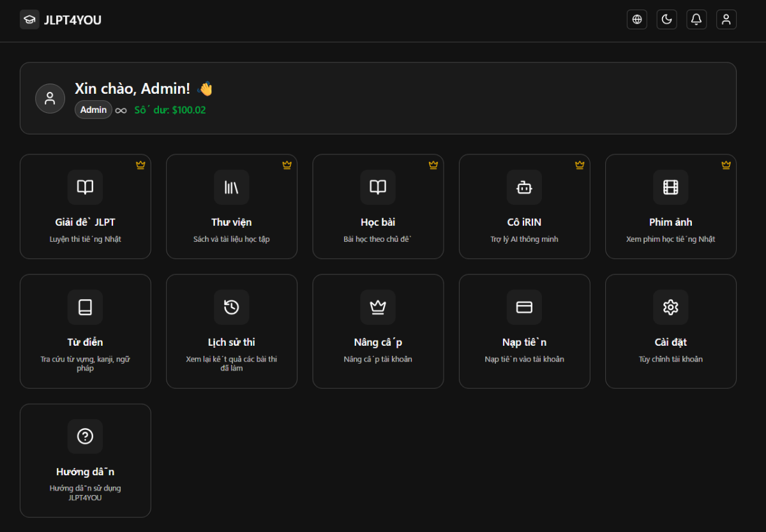The image size is (766, 532).
Task: Open the Từ điển dictionary icon
Action: tap(85, 307)
